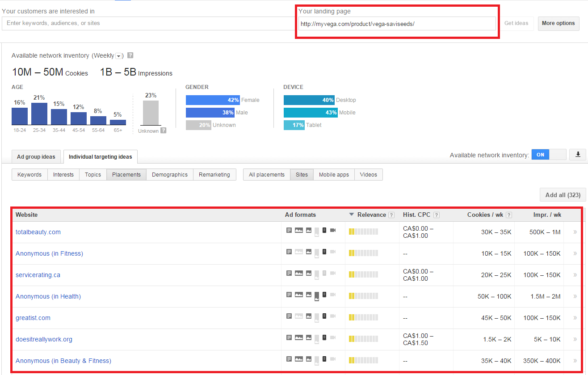Click relevance bar for totalbeauty.com
The height and width of the screenshot is (375, 588).
pos(363,232)
